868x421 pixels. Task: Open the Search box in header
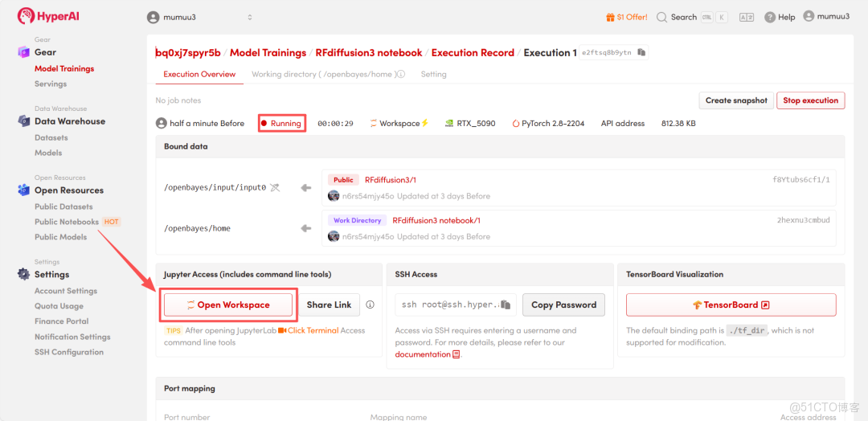pos(692,17)
